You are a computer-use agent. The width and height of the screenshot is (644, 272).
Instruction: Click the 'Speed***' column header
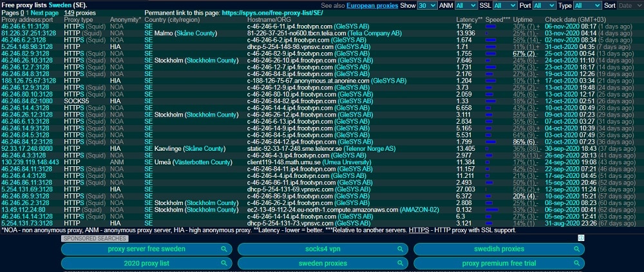coord(498,20)
